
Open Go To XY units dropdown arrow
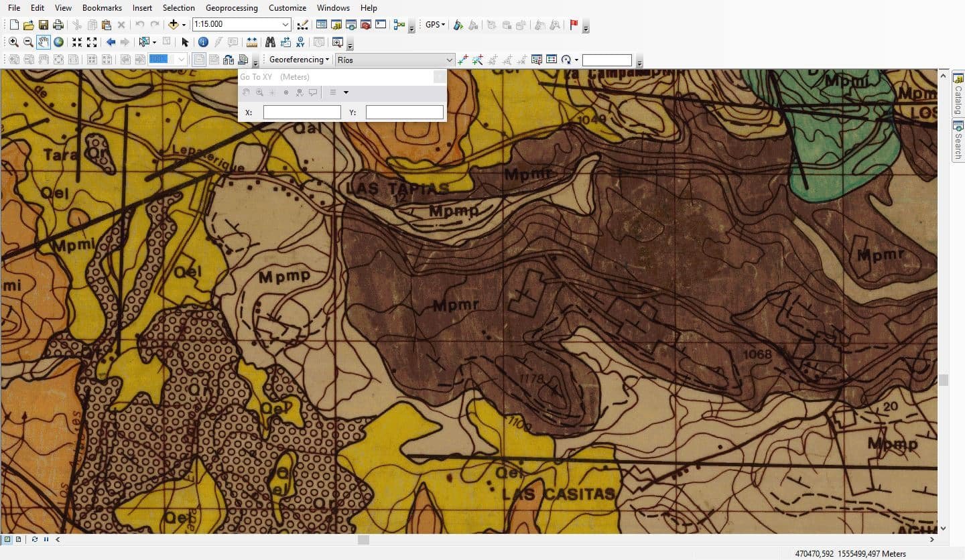[x=346, y=92]
